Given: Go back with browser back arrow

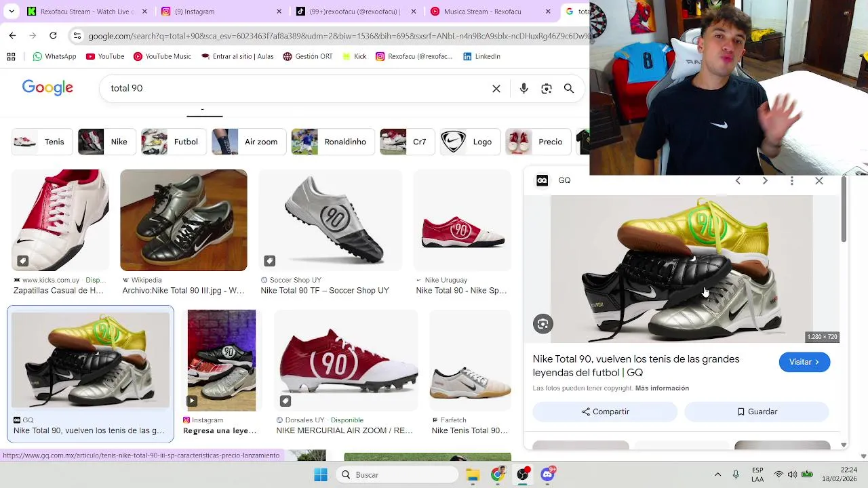Looking at the screenshot, I should pyautogui.click(x=12, y=35).
